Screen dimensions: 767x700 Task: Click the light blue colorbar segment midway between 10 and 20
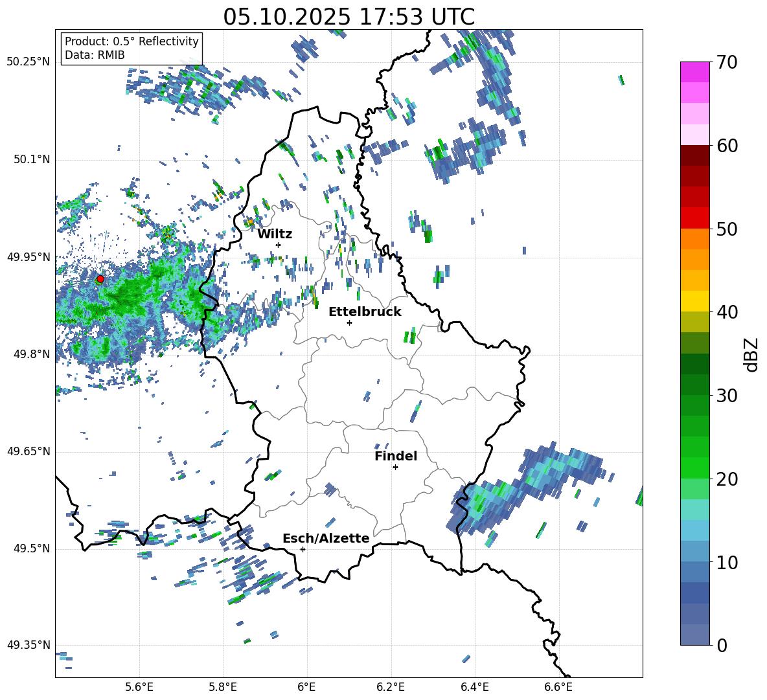point(694,530)
